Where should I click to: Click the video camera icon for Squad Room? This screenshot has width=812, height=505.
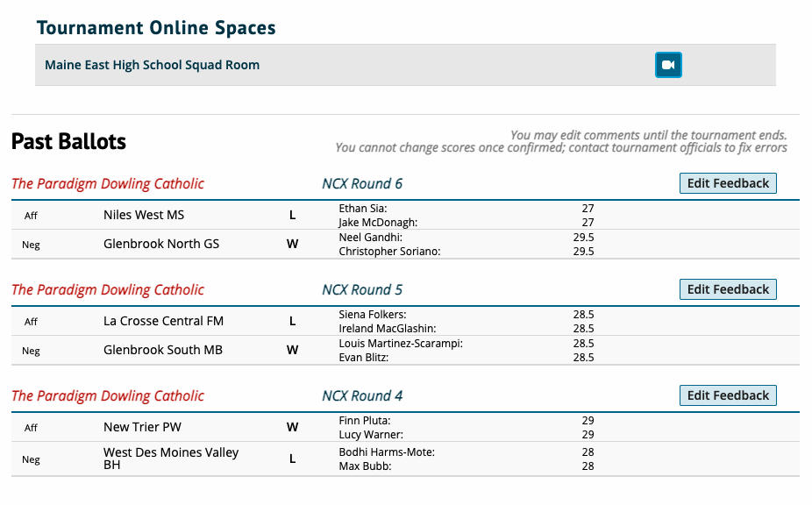point(668,65)
